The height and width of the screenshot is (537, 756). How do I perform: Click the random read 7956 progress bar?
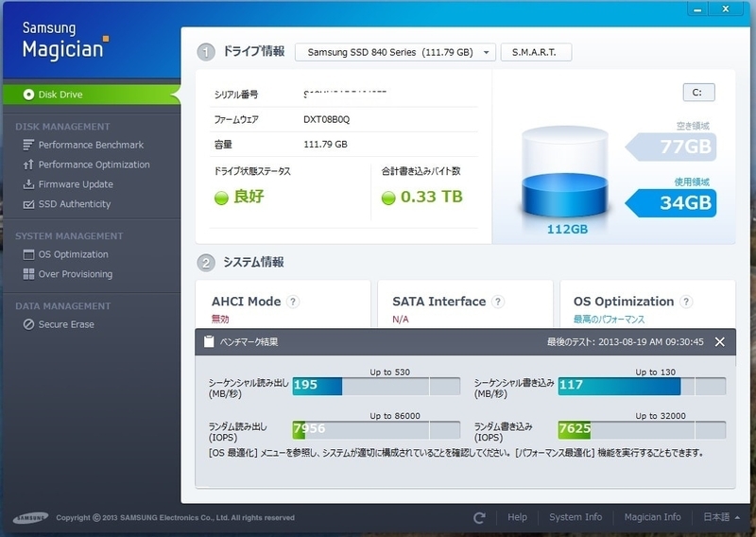pyautogui.click(x=376, y=430)
